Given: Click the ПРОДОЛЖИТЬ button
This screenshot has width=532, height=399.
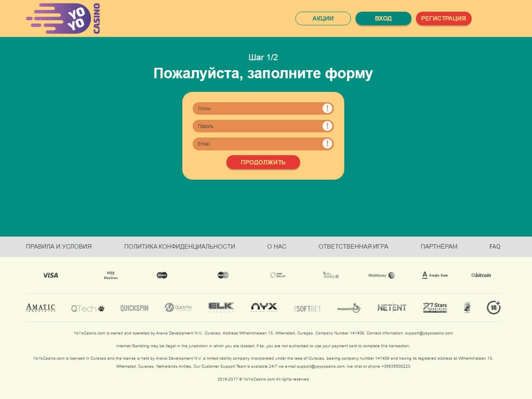Looking at the screenshot, I should 263,162.
